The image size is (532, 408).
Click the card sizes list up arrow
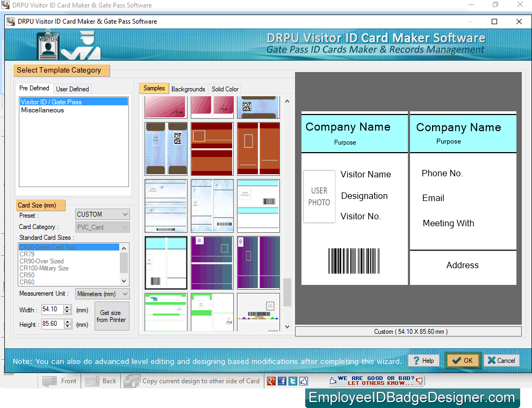[x=124, y=248]
